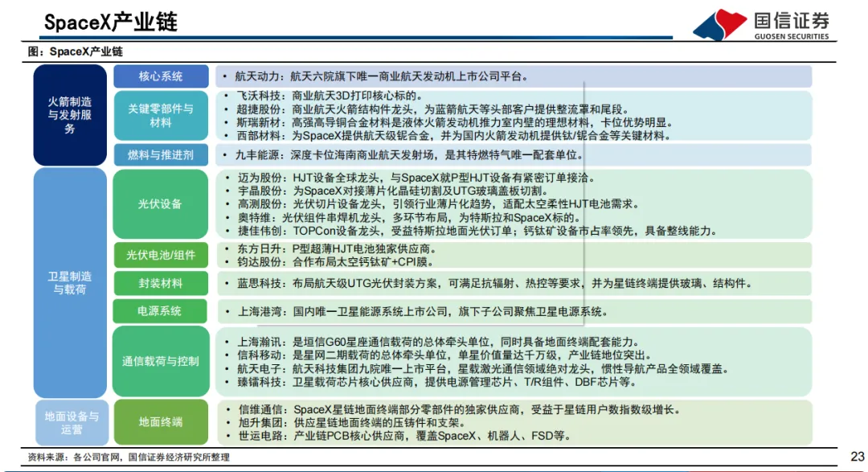Image resolution: width=868 pixels, height=472 pixels.
Task: Select the 航天电子 bullet line
Action: click(477, 369)
